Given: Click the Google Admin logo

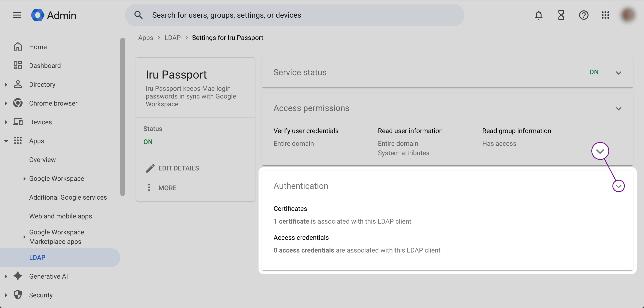Looking at the screenshot, I should point(54,15).
